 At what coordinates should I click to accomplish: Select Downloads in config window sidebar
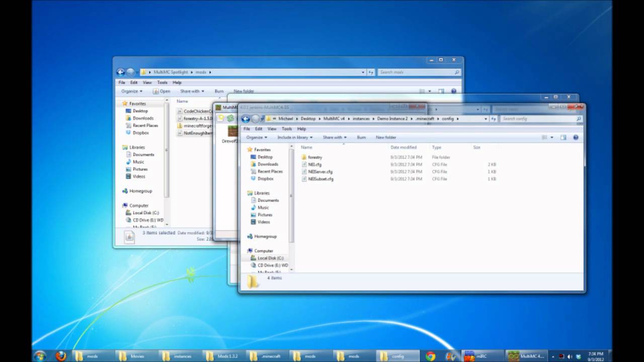pos(264,164)
